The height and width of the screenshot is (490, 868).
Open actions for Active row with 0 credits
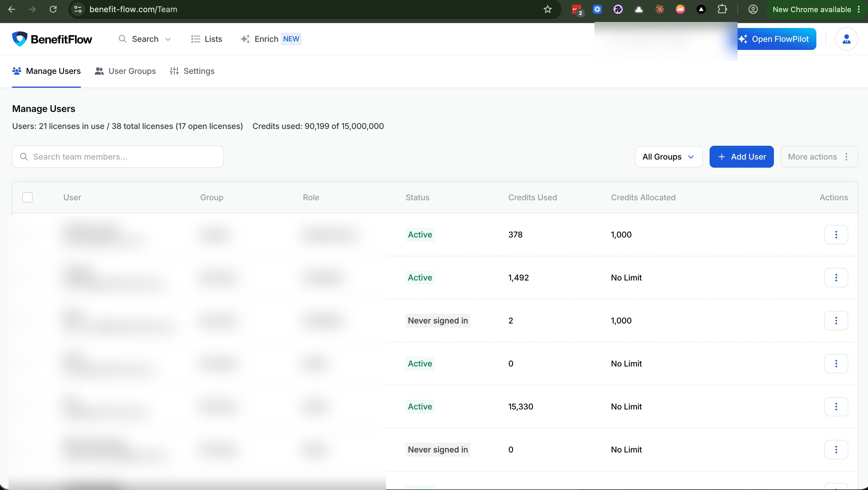[836, 364]
